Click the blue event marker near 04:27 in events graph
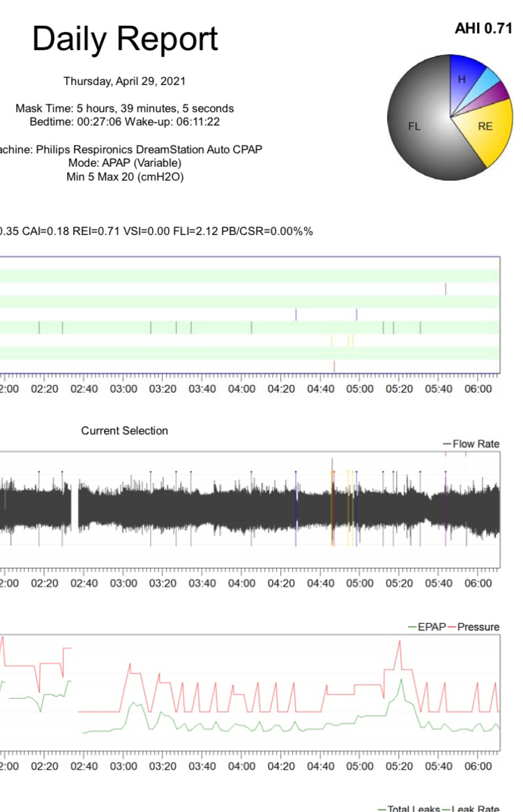Screen dimensions: 523x812 (296, 315)
